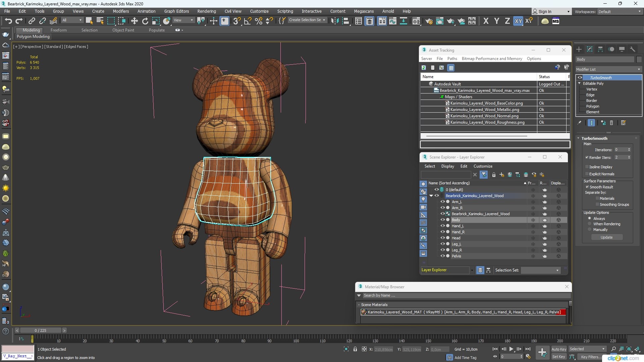Toggle the Percent Snap icon
The image size is (644, 362).
point(258,21)
